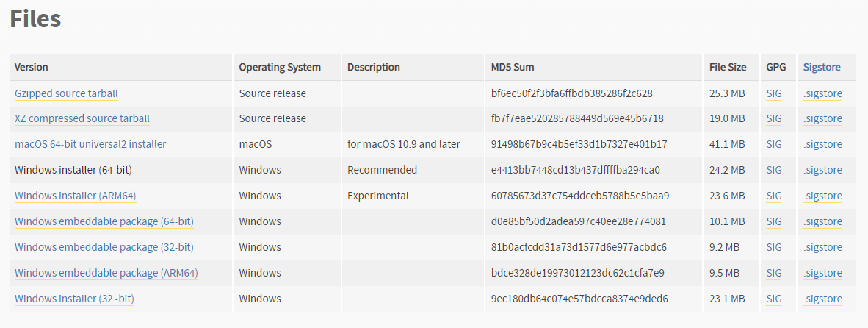Click MD5 sum bdce328de19973012123dc62c1cfa7e9
The image size is (868, 328).
pyautogui.click(x=578, y=273)
